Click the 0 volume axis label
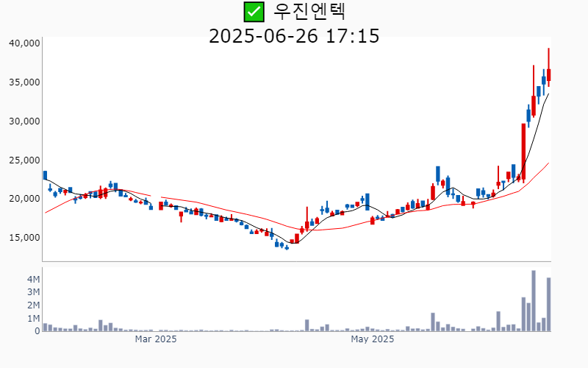The image size is (588, 368). 37,331
